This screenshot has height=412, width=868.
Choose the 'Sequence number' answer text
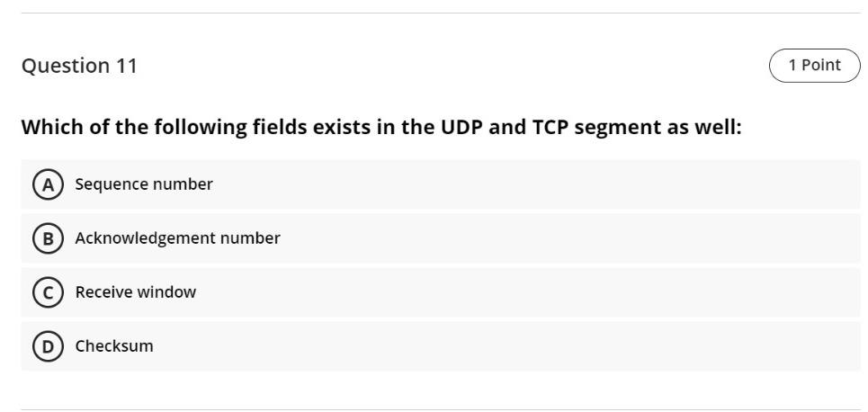(144, 184)
